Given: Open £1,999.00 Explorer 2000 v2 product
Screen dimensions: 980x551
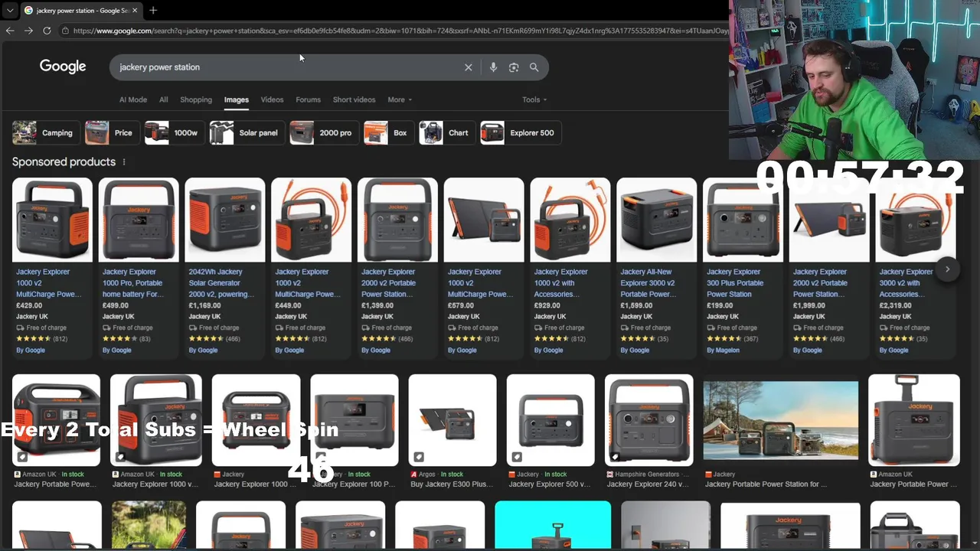Looking at the screenshot, I should [829, 266].
